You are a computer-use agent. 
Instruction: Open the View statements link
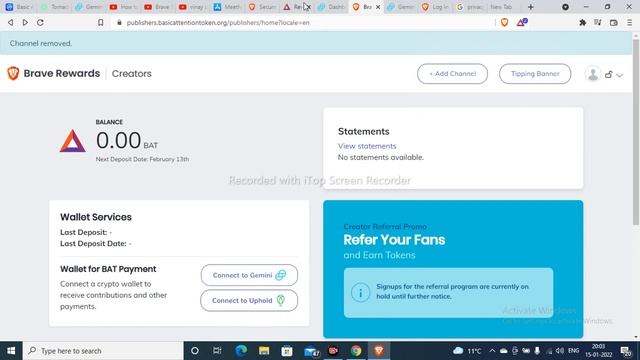(367, 146)
